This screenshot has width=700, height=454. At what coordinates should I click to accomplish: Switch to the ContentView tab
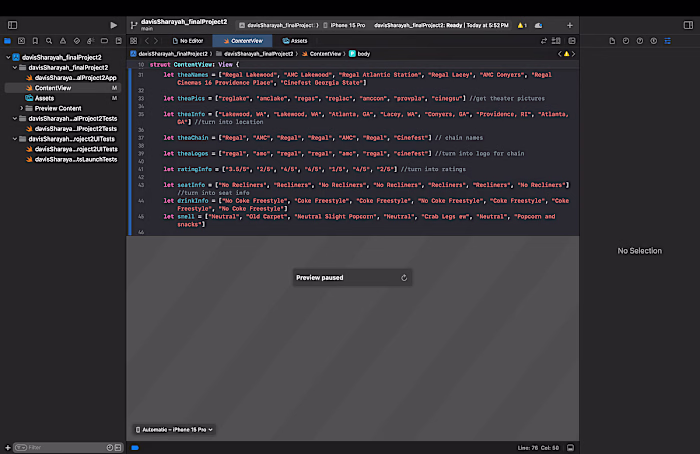243,41
